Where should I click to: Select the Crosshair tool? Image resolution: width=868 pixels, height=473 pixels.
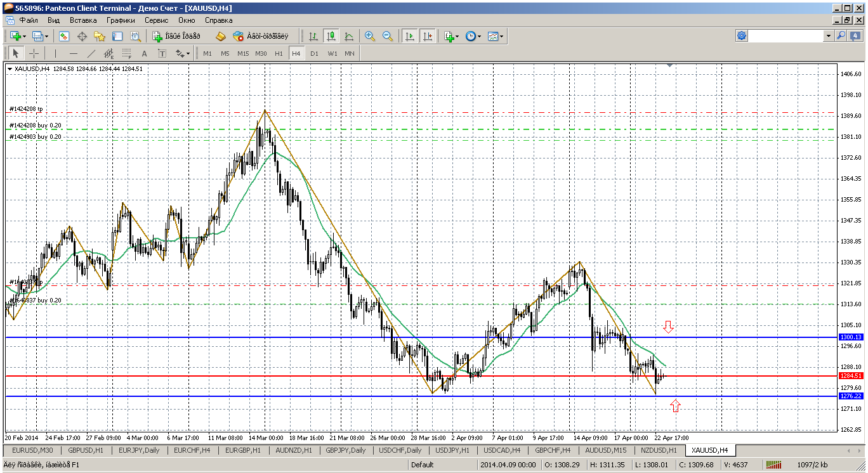tap(34, 53)
